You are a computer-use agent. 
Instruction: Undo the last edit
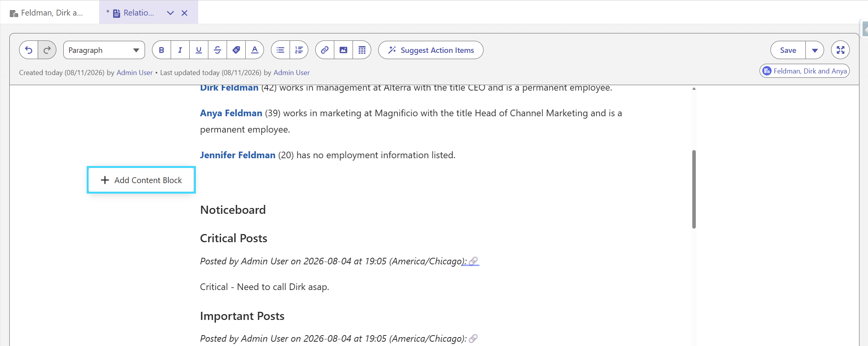pos(29,50)
